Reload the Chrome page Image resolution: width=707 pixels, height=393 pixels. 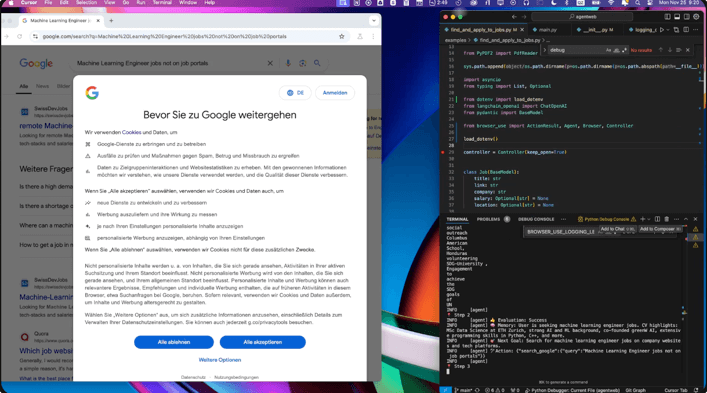(19, 37)
